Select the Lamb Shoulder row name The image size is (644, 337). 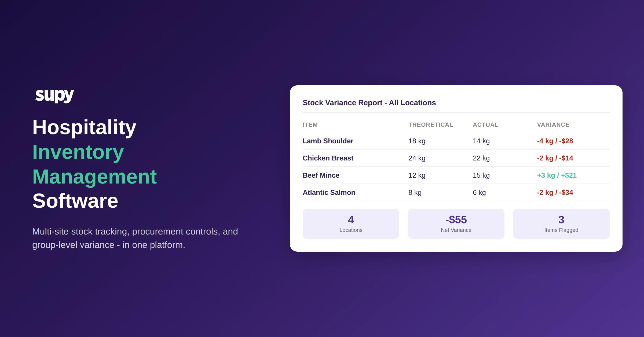coord(328,141)
